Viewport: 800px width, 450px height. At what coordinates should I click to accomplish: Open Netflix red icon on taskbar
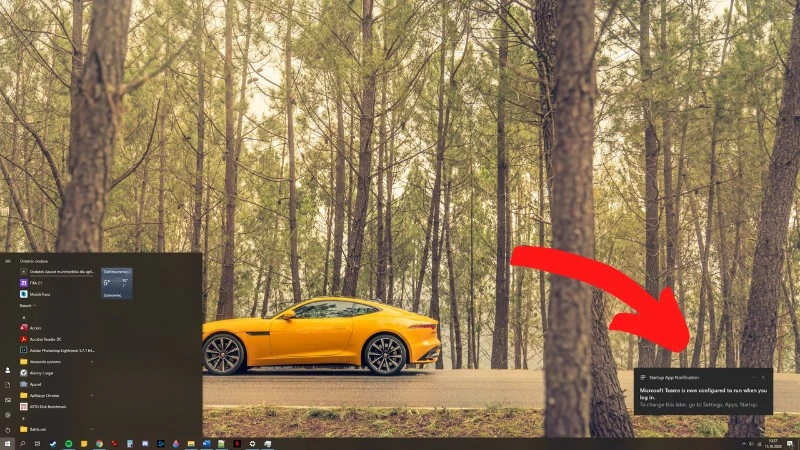pos(237,444)
